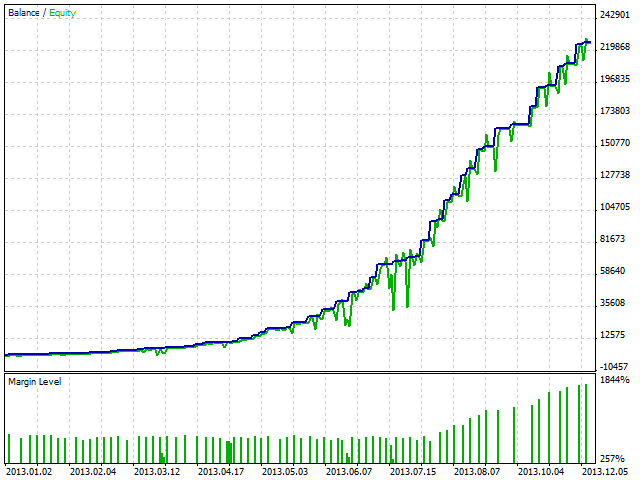Click the 2013.07.15 date label
Image resolution: width=640 pixels, height=480 pixels.
tap(413, 472)
